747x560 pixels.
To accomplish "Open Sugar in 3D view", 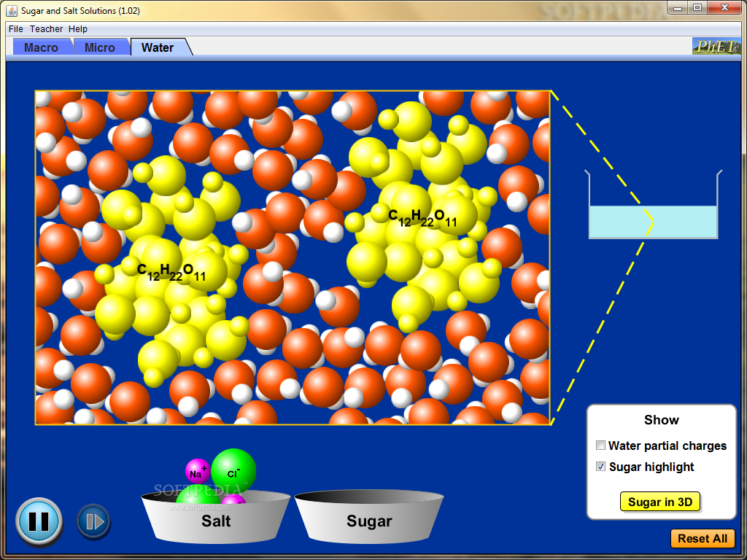I will (659, 502).
